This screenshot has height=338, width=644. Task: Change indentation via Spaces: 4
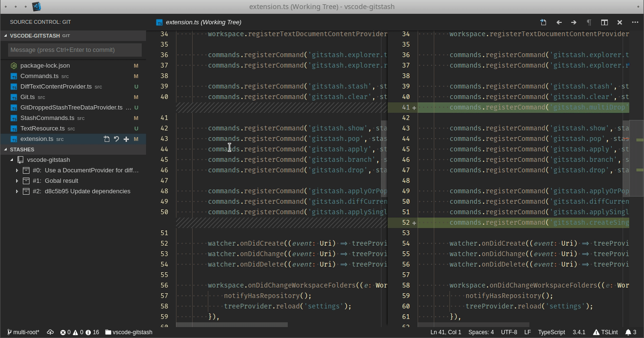[x=481, y=332]
